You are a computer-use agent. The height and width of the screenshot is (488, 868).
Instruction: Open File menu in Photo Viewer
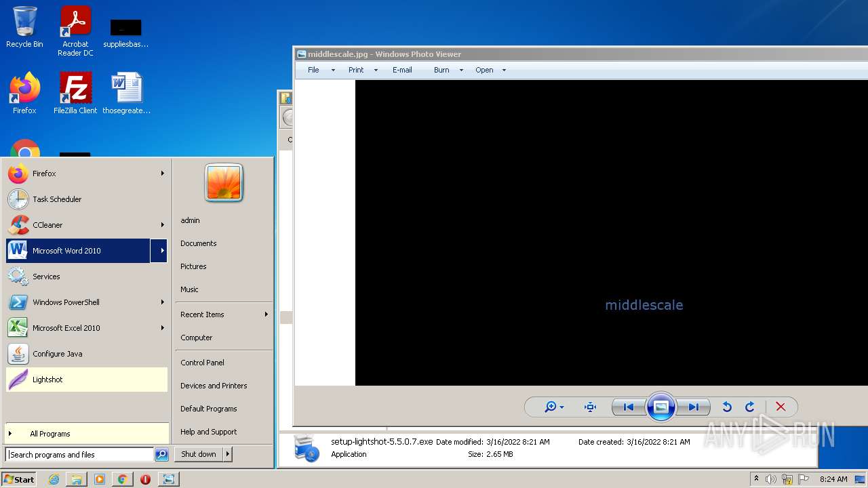tap(321, 70)
